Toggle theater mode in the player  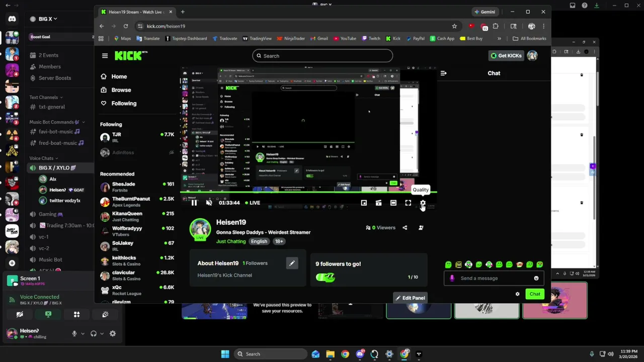pyautogui.click(x=393, y=203)
